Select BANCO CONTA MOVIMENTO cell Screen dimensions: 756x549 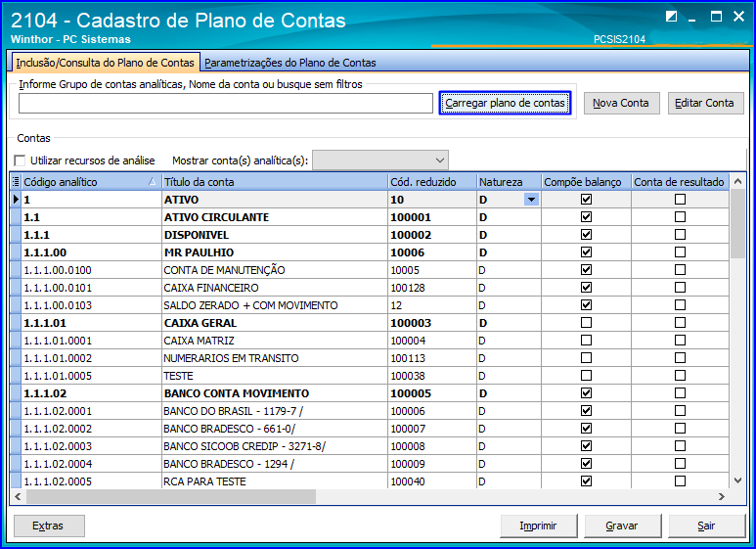coord(275,393)
